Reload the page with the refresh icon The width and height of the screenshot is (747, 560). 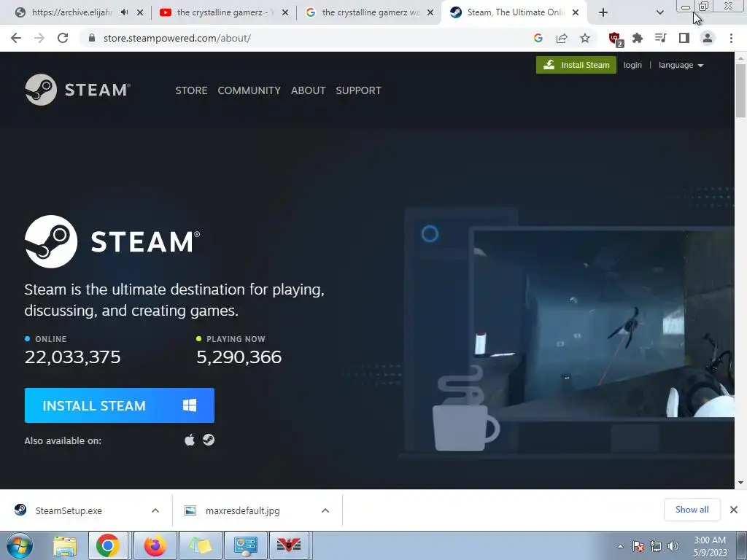coord(63,38)
